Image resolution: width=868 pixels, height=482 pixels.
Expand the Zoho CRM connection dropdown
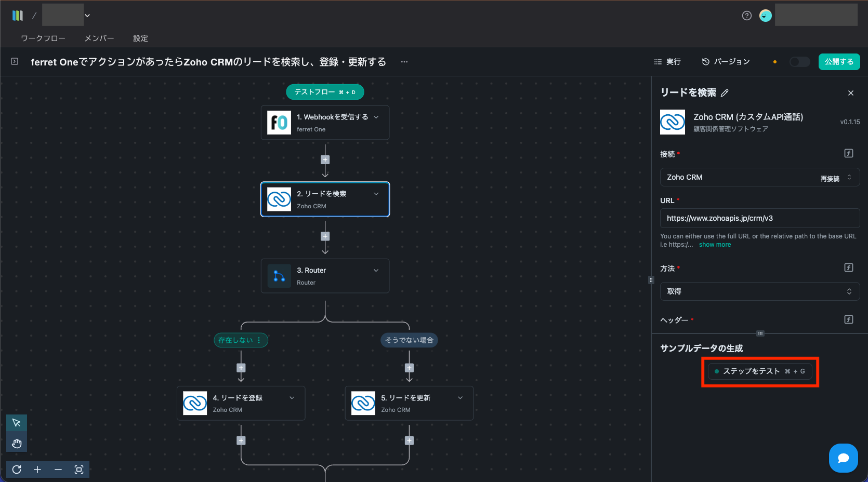(849, 177)
